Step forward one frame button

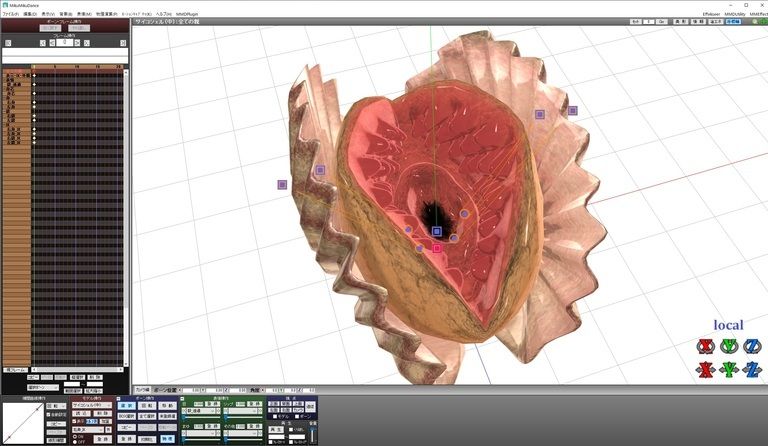(77, 43)
